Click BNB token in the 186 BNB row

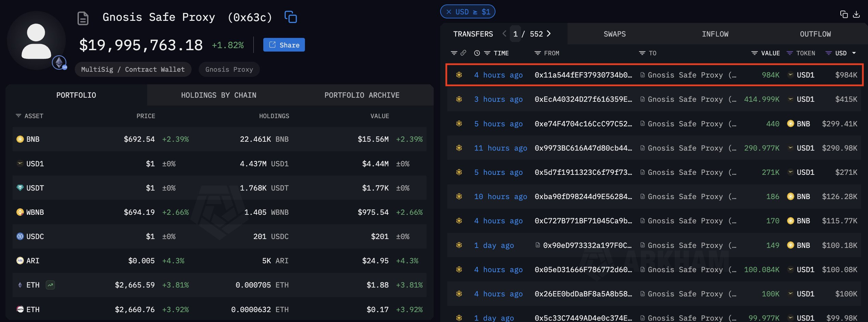(x=798, y=196)
